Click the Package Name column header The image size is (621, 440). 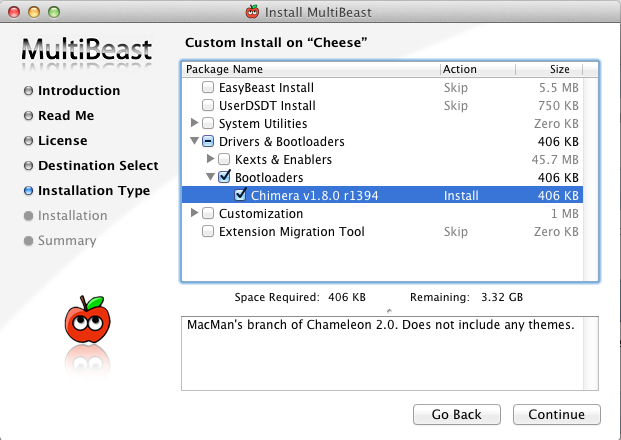coord(311,69)
